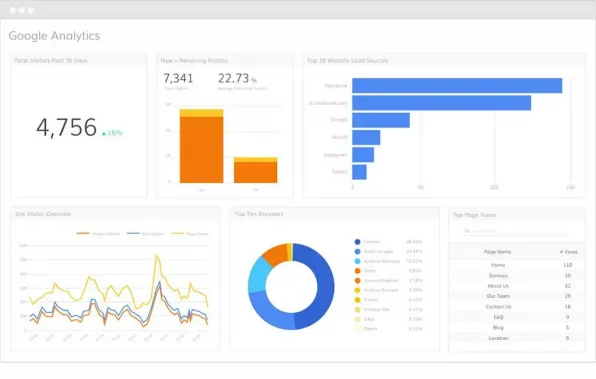Viewport: 596px width, 379px height.
Task: Click the taller orange column in visitors chart
Action: click(x=201, y=150)
